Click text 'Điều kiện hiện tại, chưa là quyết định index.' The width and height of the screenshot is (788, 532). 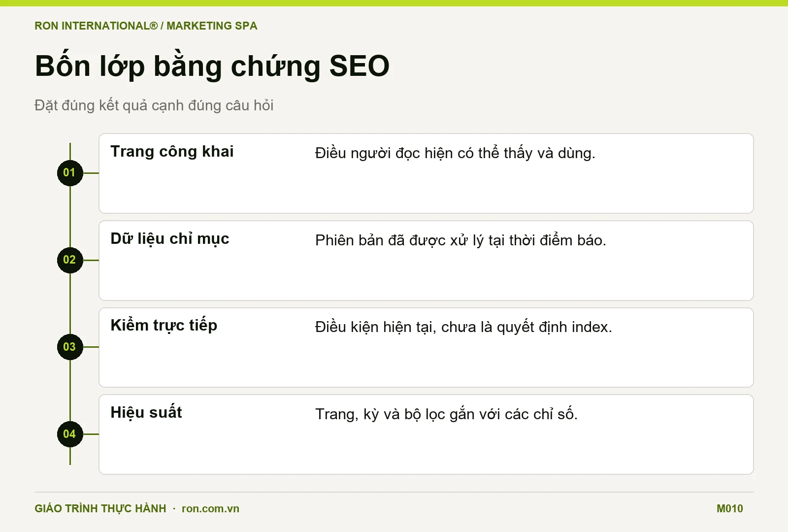click(x=463, y=327)
